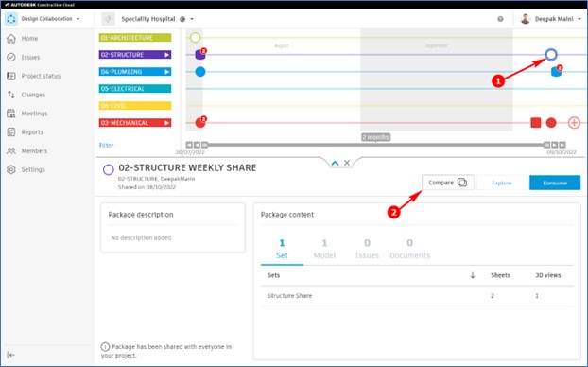Click the Explore button
Viewport: 588px width, 367px height.
coord(501,183)
